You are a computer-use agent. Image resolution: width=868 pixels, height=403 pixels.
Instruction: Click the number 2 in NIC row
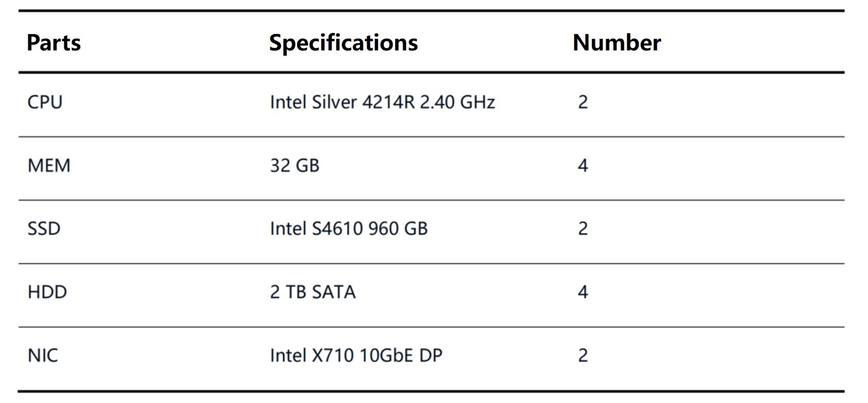[x=583, y=355]
